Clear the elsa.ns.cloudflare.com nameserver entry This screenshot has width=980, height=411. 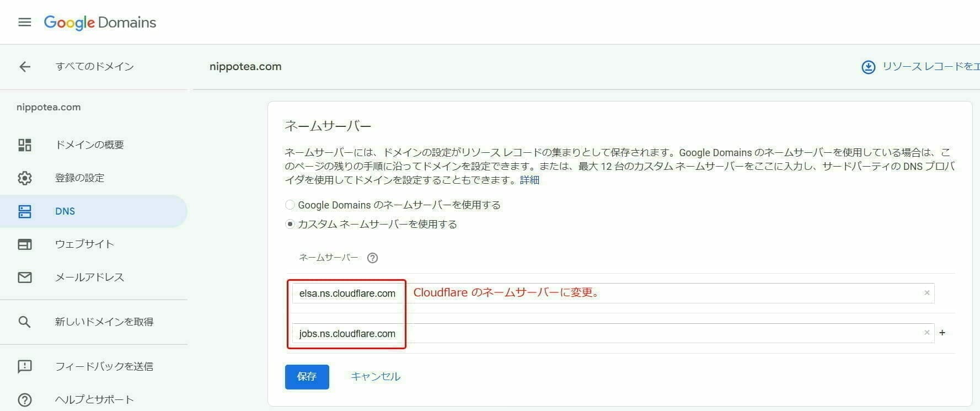pos(927,293)
